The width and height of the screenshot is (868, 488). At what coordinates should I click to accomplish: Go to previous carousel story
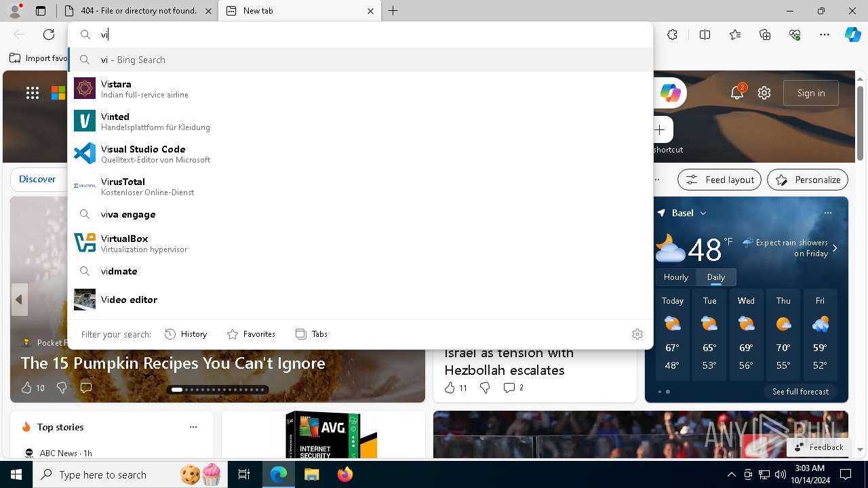pos(19,299)
